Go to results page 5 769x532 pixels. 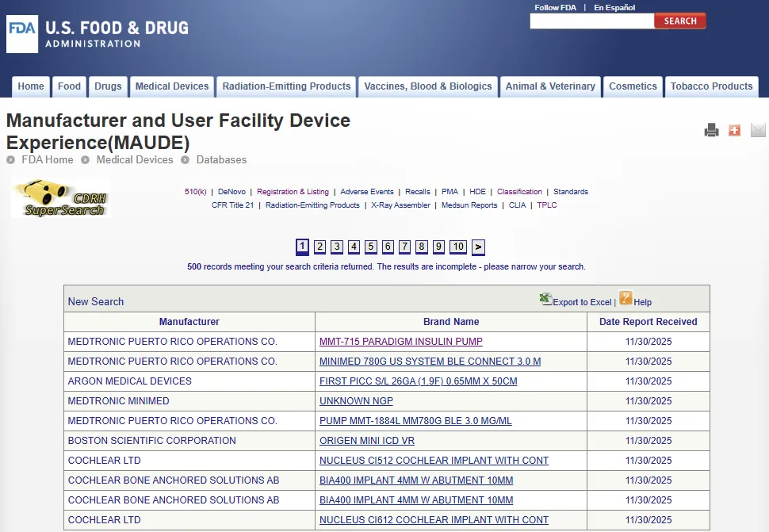click(371, 247)
